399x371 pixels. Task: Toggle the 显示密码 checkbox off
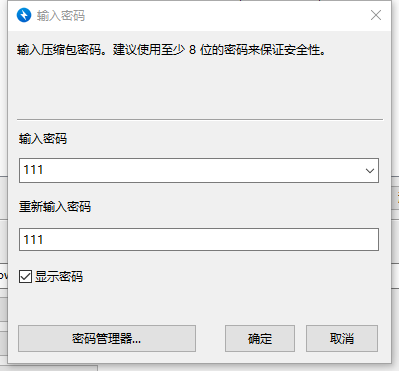25,277
